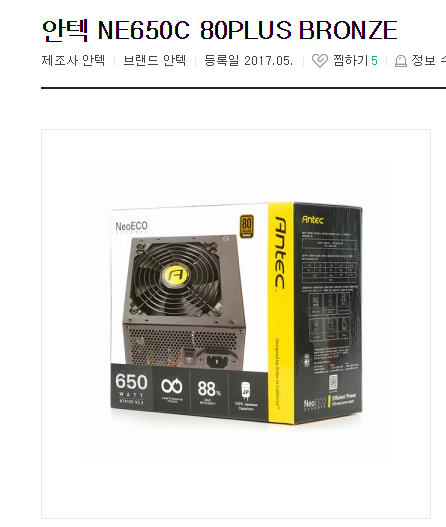The image size is (446, 527).
Task: Open the 제조사 안텍 manufacturer link
Action: coord(73,60)
